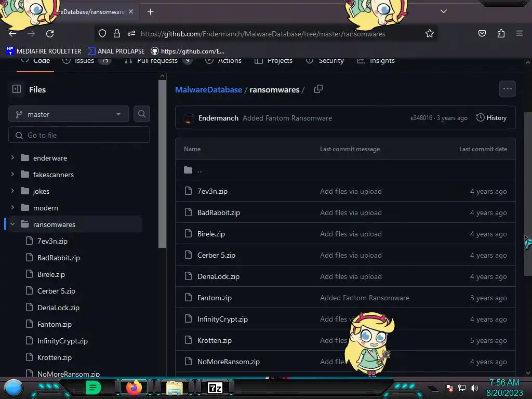Click the file search magnifier button
Viewport: 532px width, 399px height.
[x=141, y=114]
